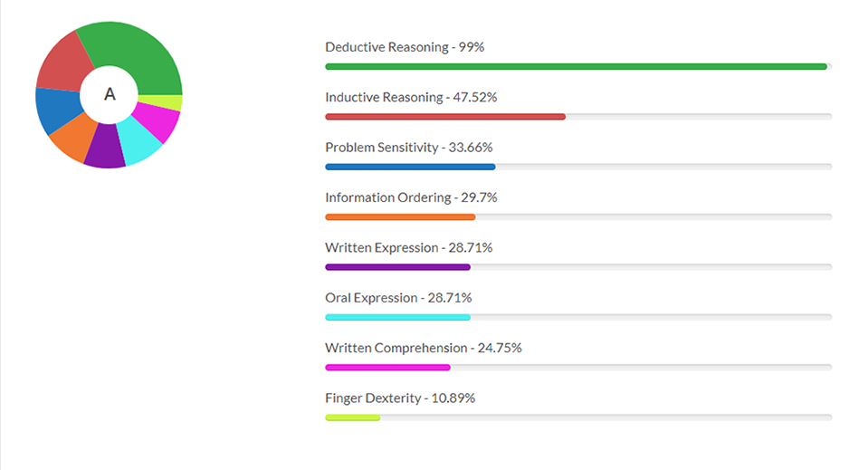The height and width of the screenshot is (470, 868).
Task: Select the blue Problem Sensitivity progress bar
Action: [x=410, y=167]
